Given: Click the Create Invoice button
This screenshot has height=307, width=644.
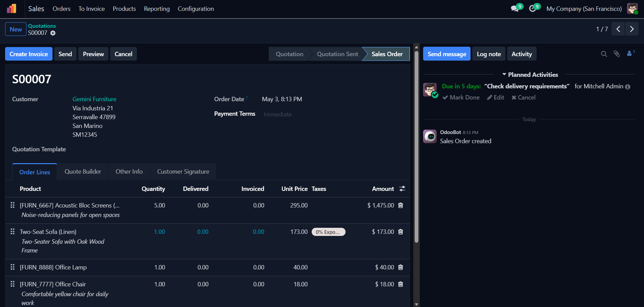Looking at the screenshot, I should (29, 54).
